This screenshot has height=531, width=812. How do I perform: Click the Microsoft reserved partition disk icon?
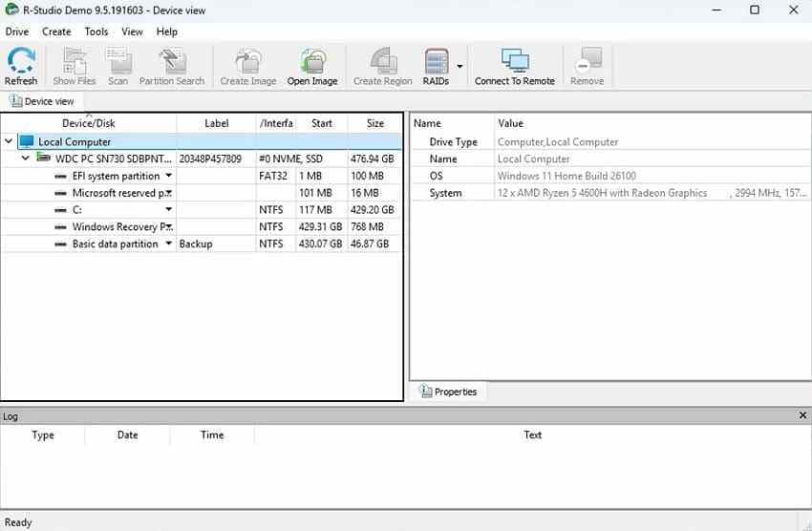(x=60, y=193)
